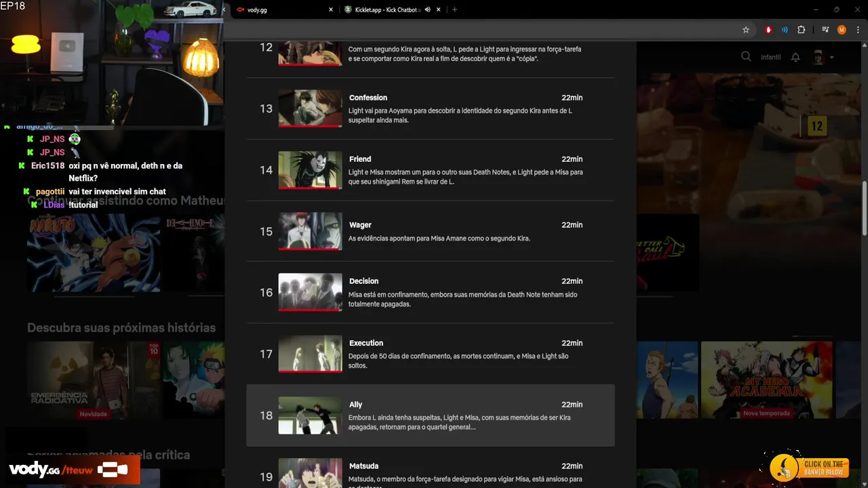Close the vody.gg tab
The image size is (868, 488).
[331, 9]
